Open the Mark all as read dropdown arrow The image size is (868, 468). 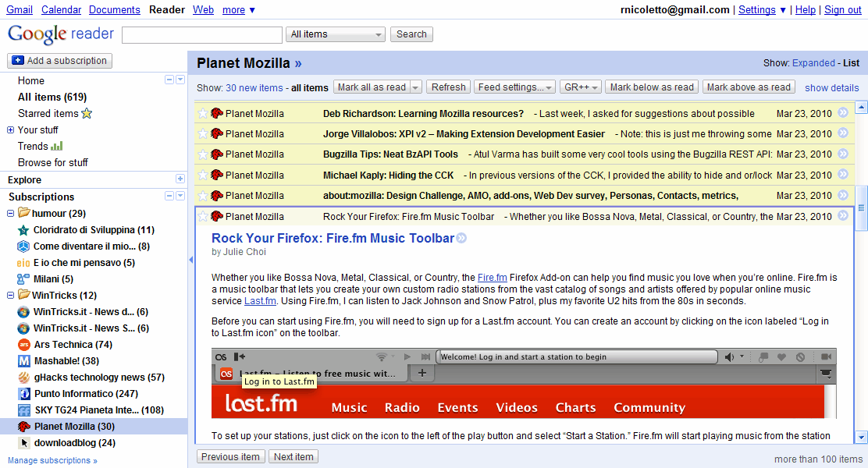tap(416, 87)
